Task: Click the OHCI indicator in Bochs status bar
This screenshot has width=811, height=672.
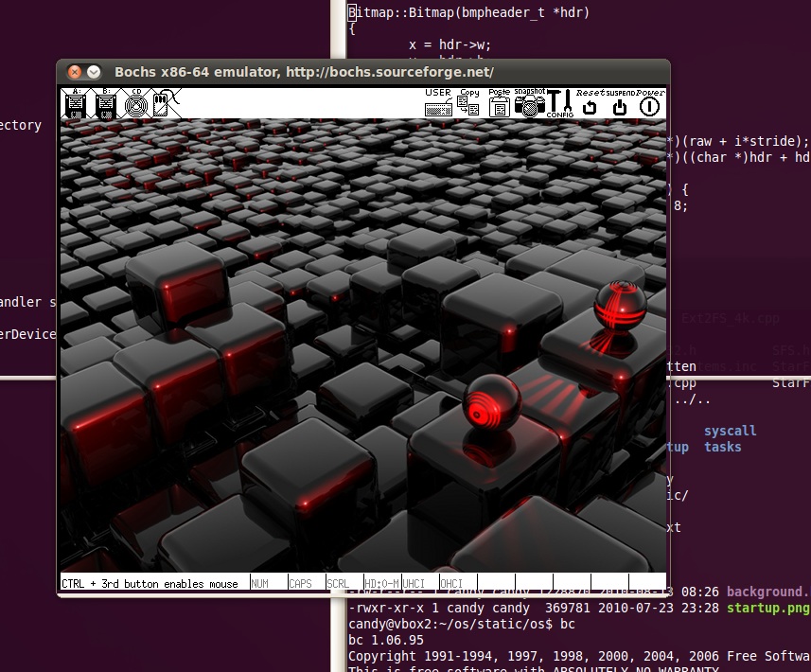Action: (x=451, y=584)
